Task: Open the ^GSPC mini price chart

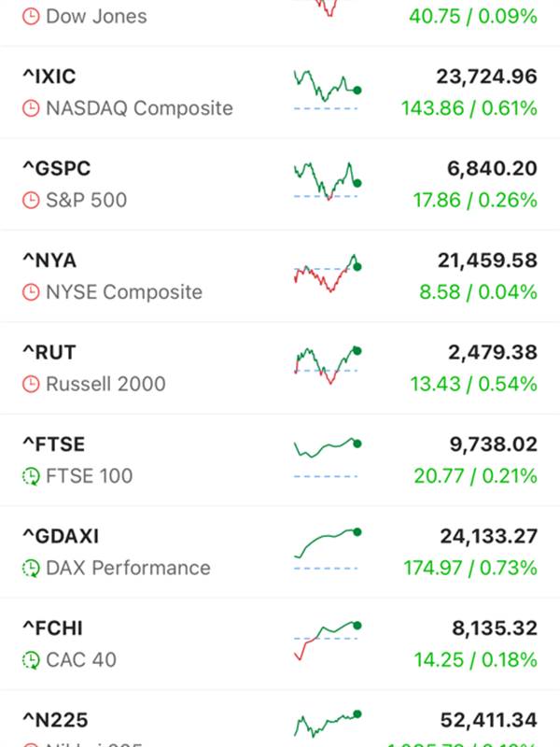Action: point(326,181)
